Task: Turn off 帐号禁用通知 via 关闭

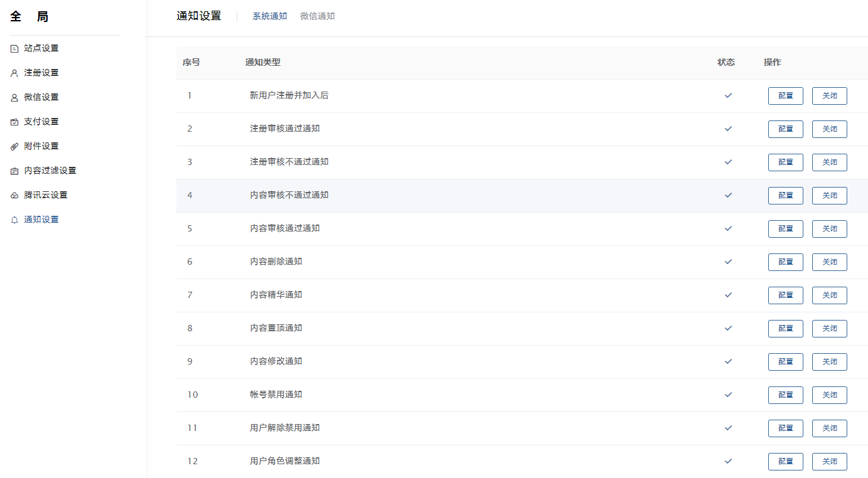Action: (829, 395)
